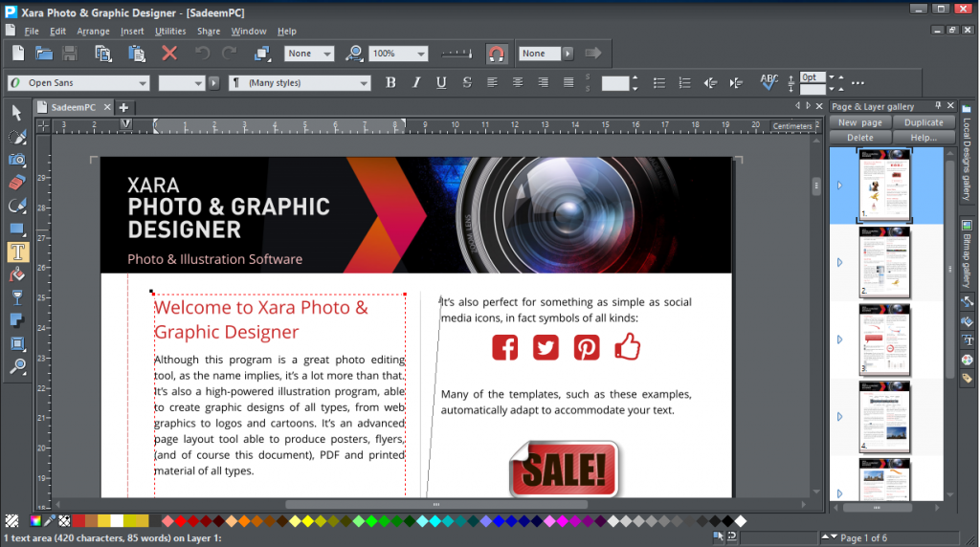The height and width of the screenshot is (547, 980).
Task: Open the Utilities menu
Action: pyautogui.click(x=170, y=32)
